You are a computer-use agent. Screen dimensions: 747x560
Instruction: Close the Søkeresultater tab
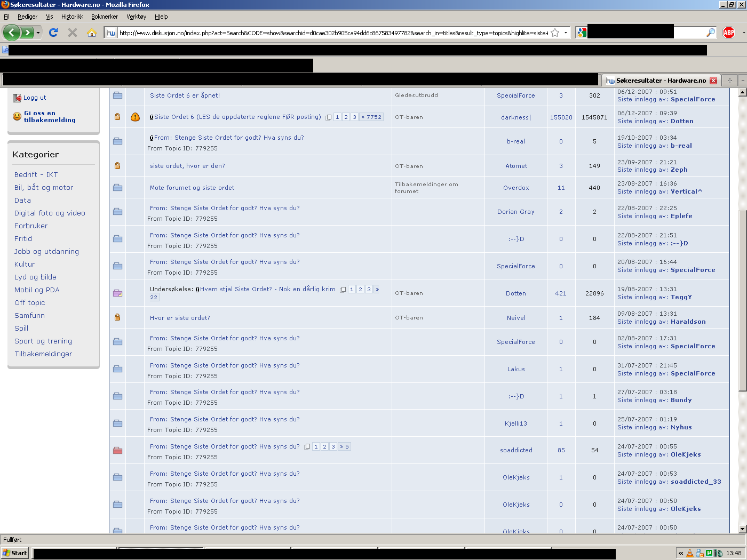713,81
